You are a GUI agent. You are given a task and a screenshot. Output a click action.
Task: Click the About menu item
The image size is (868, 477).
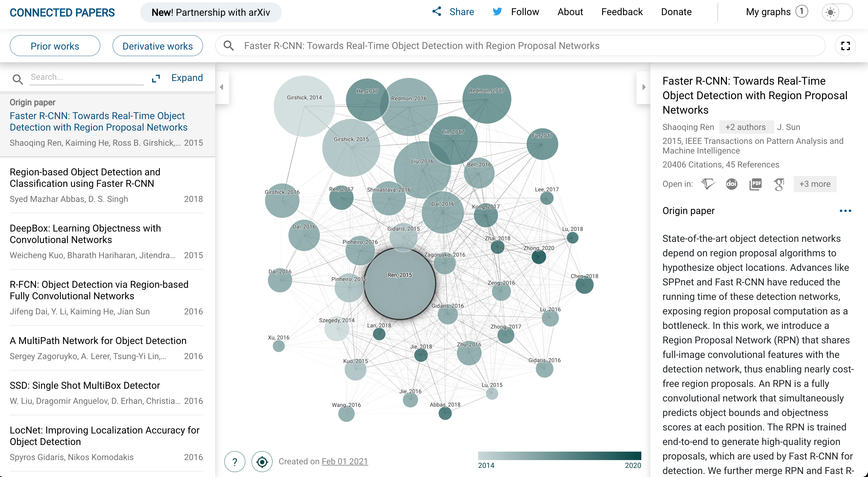point(570,12)
